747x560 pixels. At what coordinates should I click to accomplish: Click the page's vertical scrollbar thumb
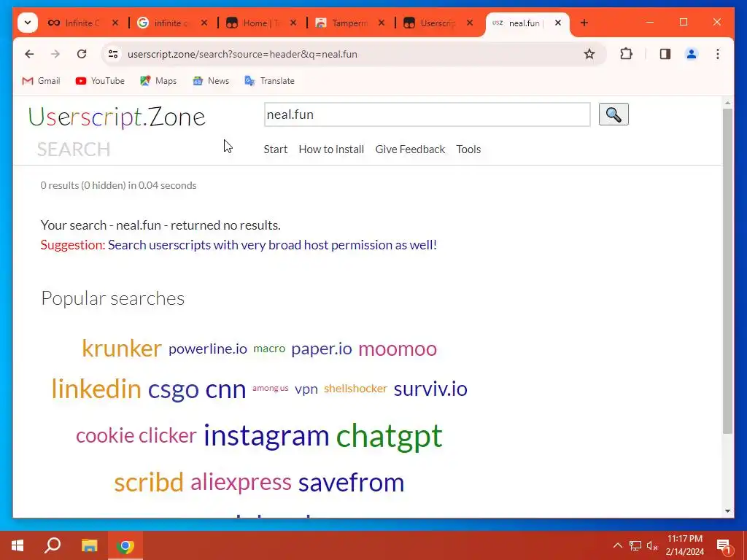727,271
